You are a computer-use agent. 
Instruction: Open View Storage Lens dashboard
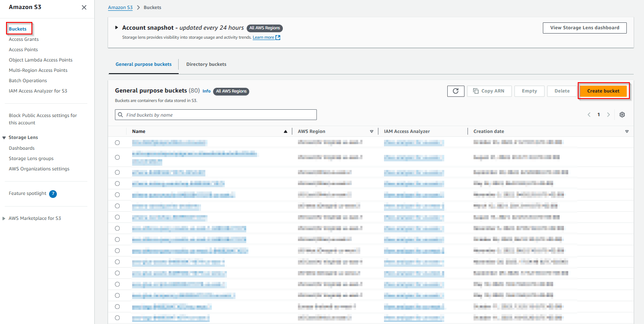pos(585,28)
